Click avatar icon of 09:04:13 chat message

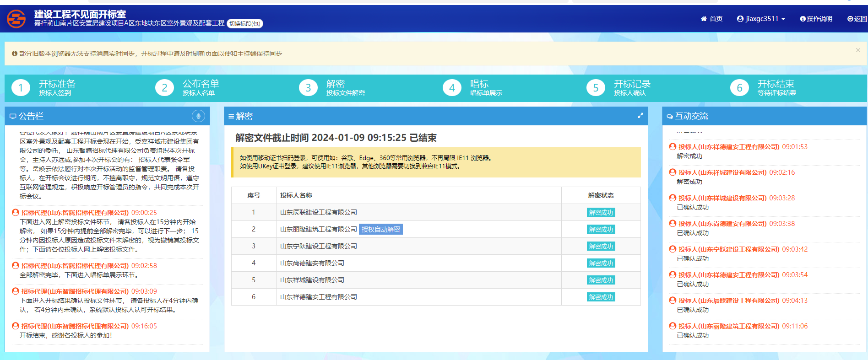click(673, 300)
